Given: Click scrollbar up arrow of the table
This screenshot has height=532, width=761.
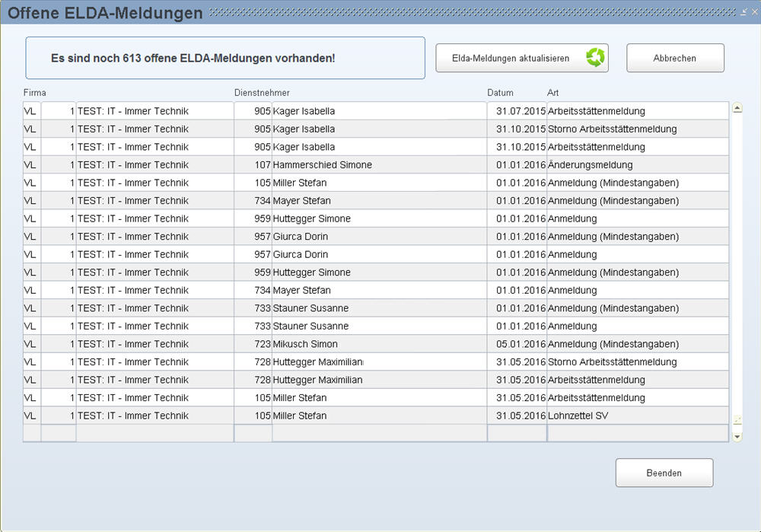Looking at the screenshot, I should (737, 108).
